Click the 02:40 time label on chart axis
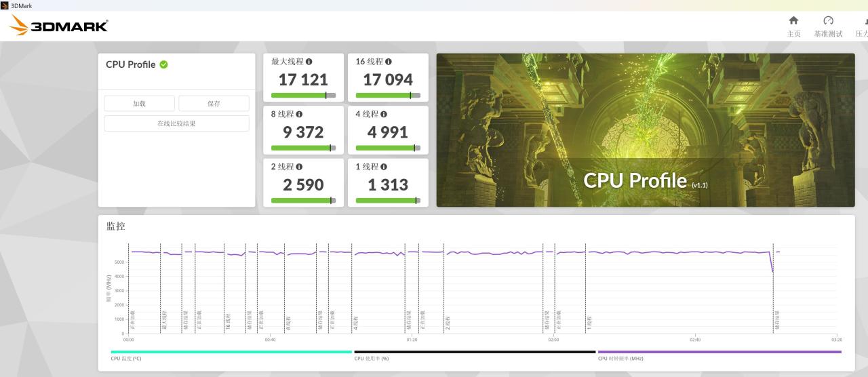This screenshot has height=377, width=868. click(695, 340)
